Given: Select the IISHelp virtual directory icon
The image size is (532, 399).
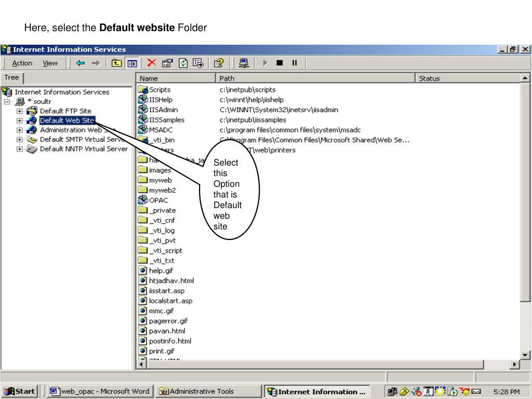Looking at the screenshot, I should (143, 99).
